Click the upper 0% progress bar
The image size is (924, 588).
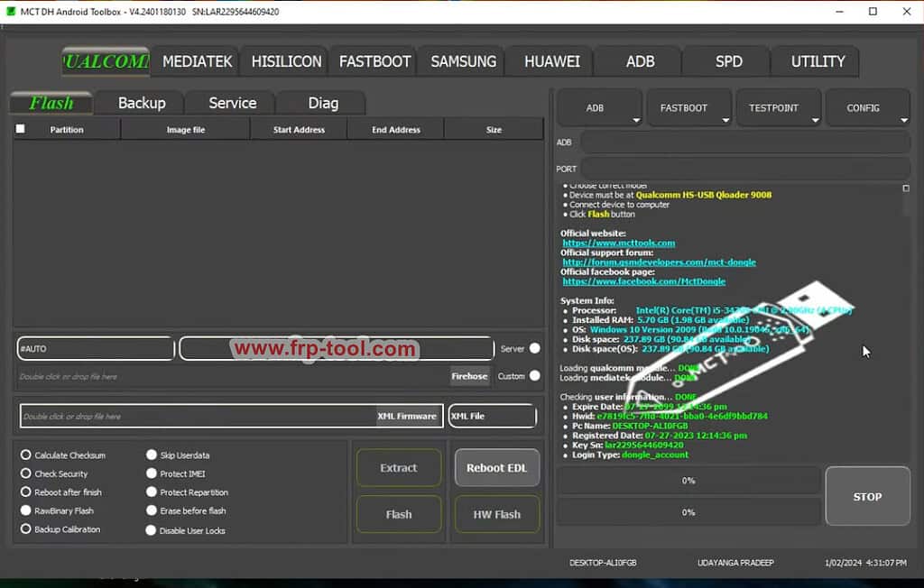coord(688,481)
